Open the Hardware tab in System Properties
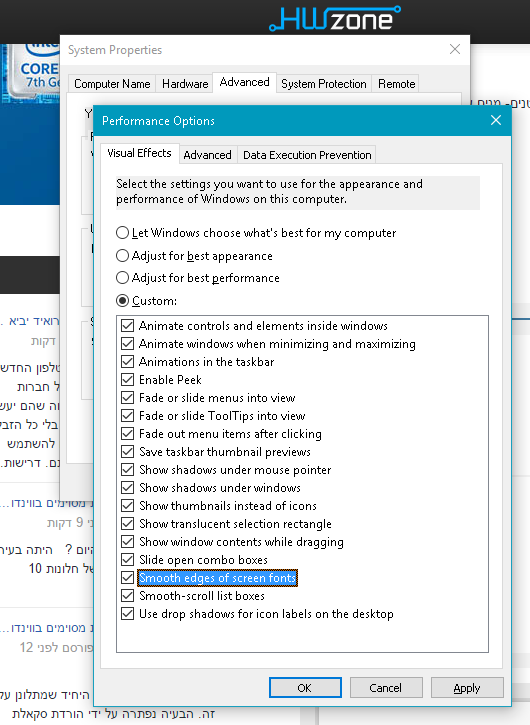The width and height of the screenshot is (530, 725). tap(185, 84)
